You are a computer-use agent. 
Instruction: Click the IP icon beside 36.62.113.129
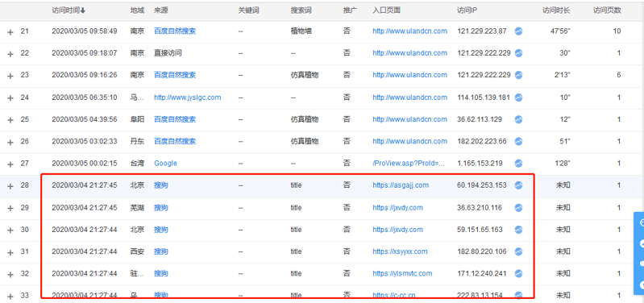518,119
